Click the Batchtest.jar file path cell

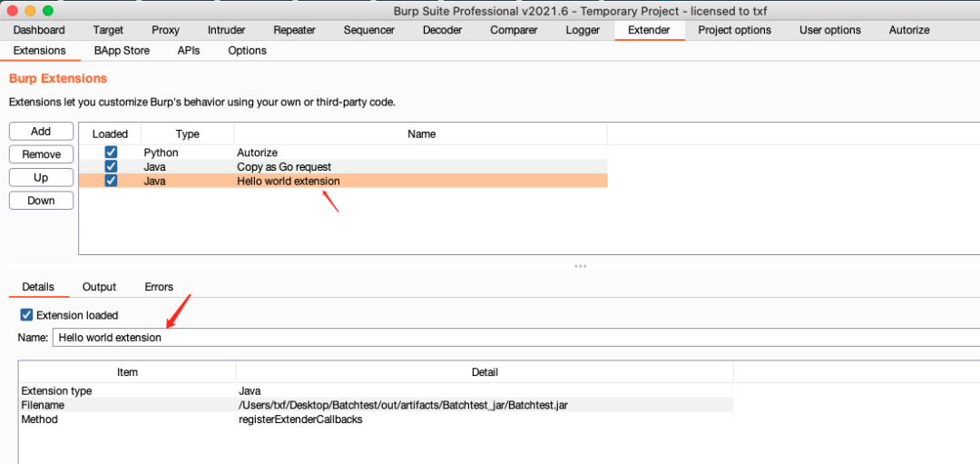485,405
